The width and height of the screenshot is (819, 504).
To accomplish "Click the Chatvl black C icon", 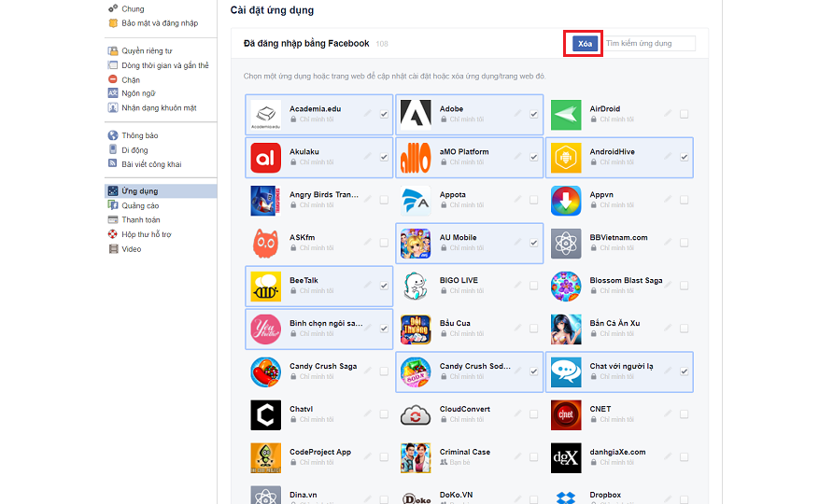I will tap(266, 414).
